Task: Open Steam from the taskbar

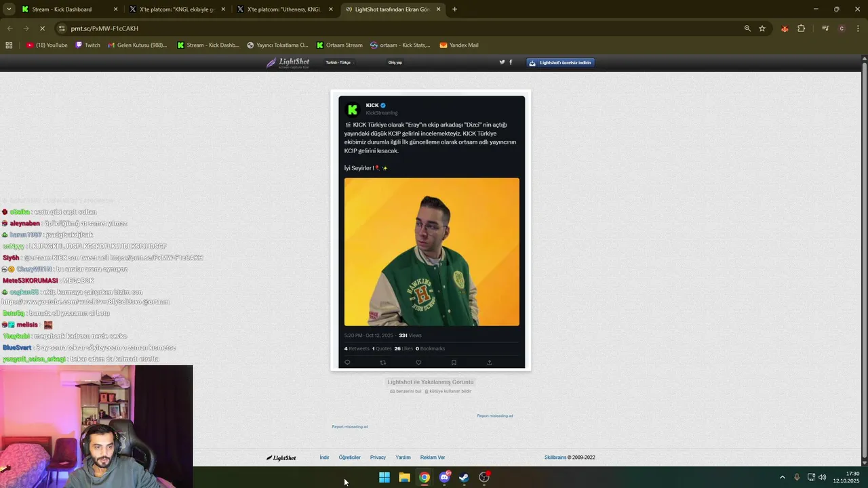Action: pos(464,477)
